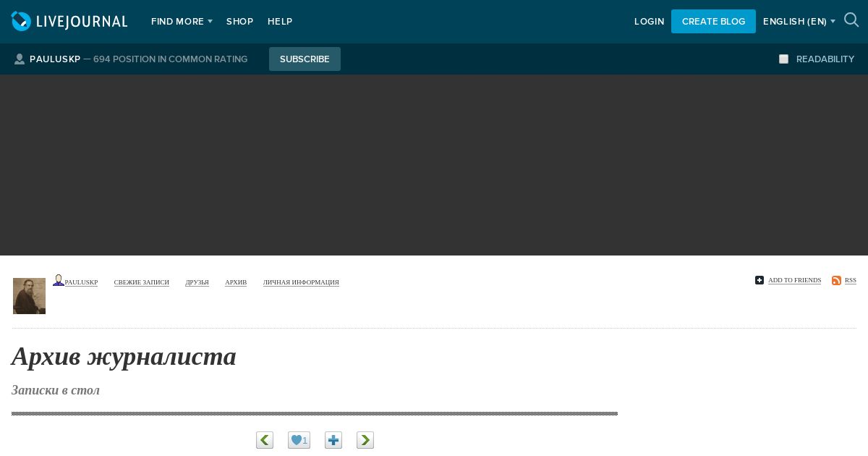This screenshot has height=456, width=868.
Task: Open the Архив journal link
Action: pyautogui.click(x=236, y=282)
